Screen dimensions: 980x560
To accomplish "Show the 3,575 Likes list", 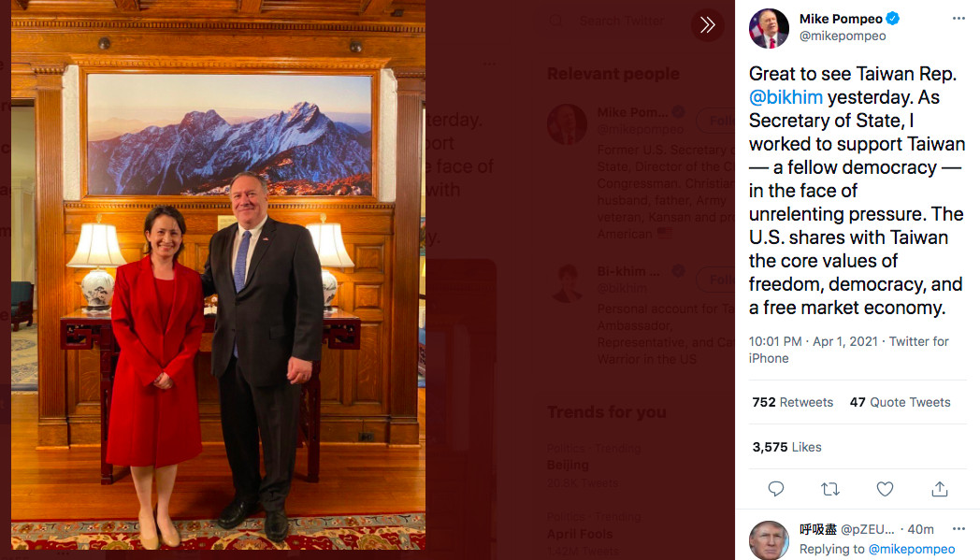I will [786, 447].
